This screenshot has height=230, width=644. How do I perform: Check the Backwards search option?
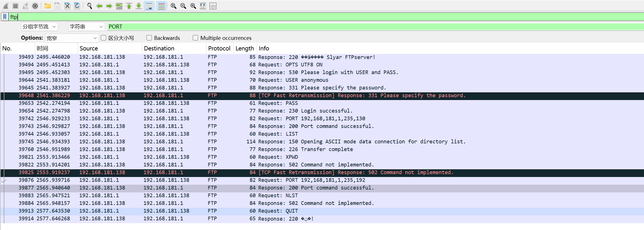point(149,38)
